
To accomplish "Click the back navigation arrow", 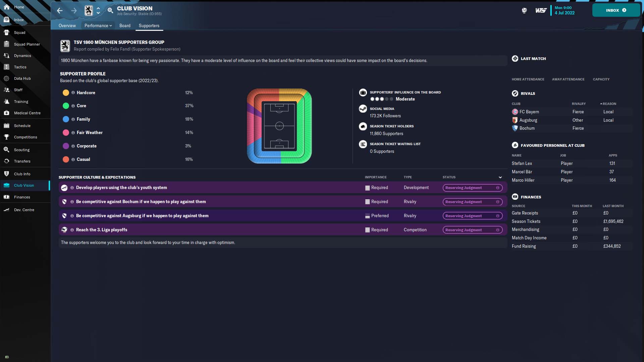I will click(x=60, y=11).
